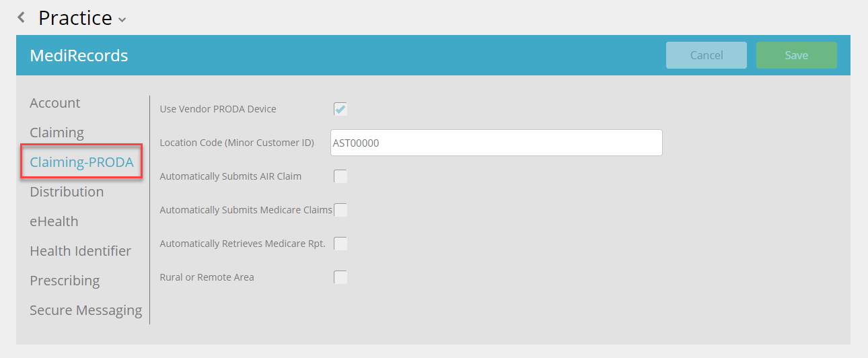Open the Secure Messaging section
868x358 pixels.
tap(86, 310)
